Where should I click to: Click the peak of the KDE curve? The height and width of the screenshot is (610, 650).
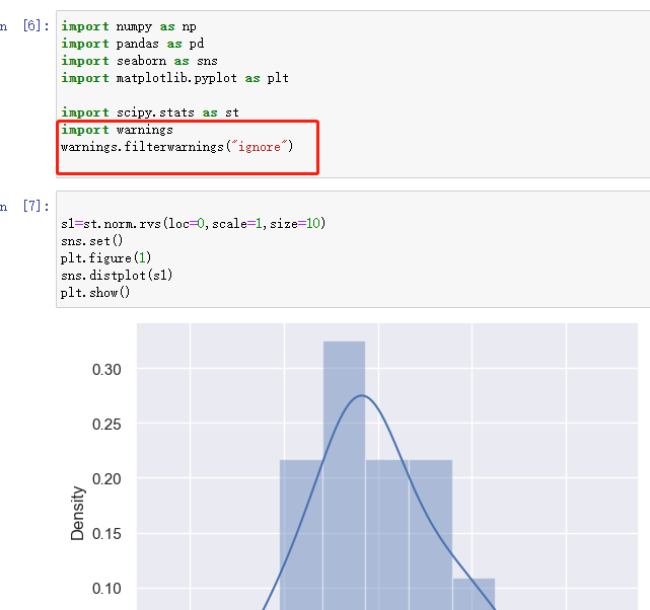point(362,396)
